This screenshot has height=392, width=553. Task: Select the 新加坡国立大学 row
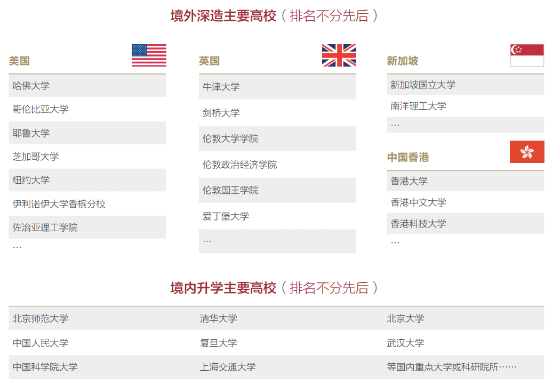[466, 85]
